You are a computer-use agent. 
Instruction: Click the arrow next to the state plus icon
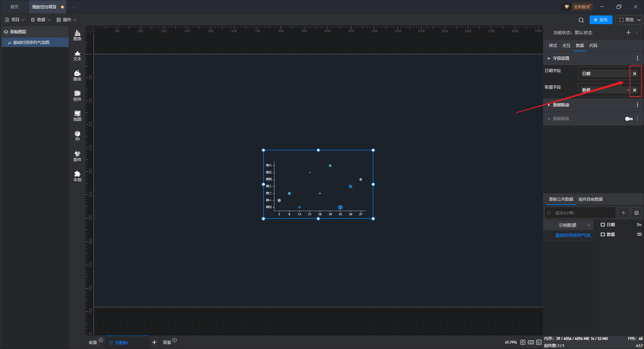click(637, 33)
